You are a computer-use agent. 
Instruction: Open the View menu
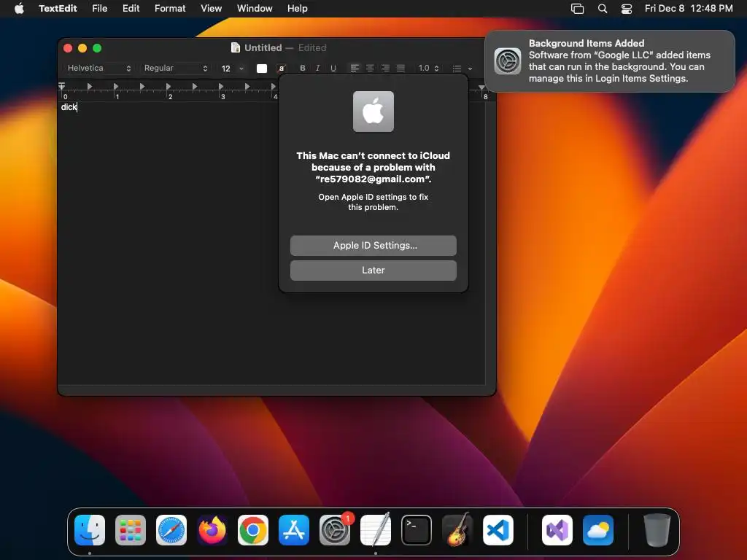point(211,8)
